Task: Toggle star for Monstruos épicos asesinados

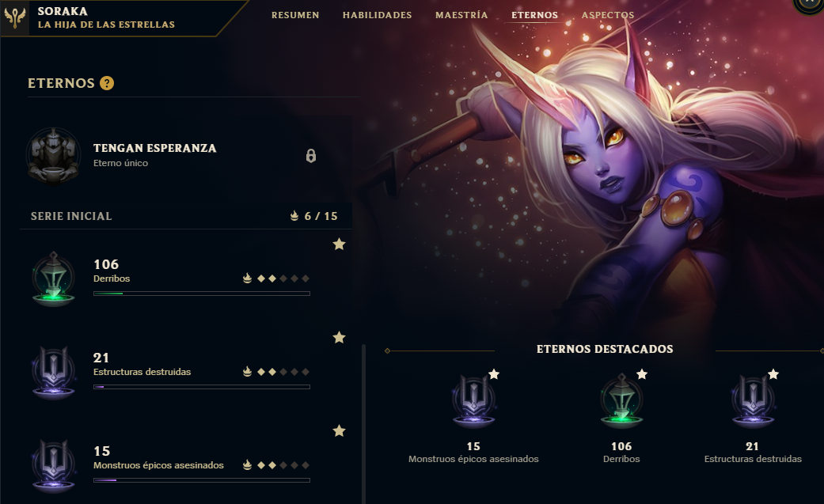Action: [x=340, y=431]
